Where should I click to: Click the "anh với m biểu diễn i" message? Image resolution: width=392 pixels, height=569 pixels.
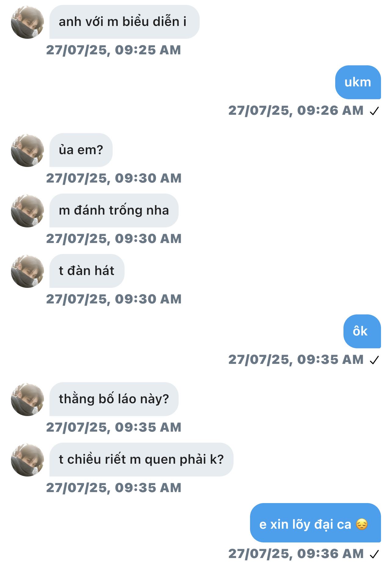124,22
